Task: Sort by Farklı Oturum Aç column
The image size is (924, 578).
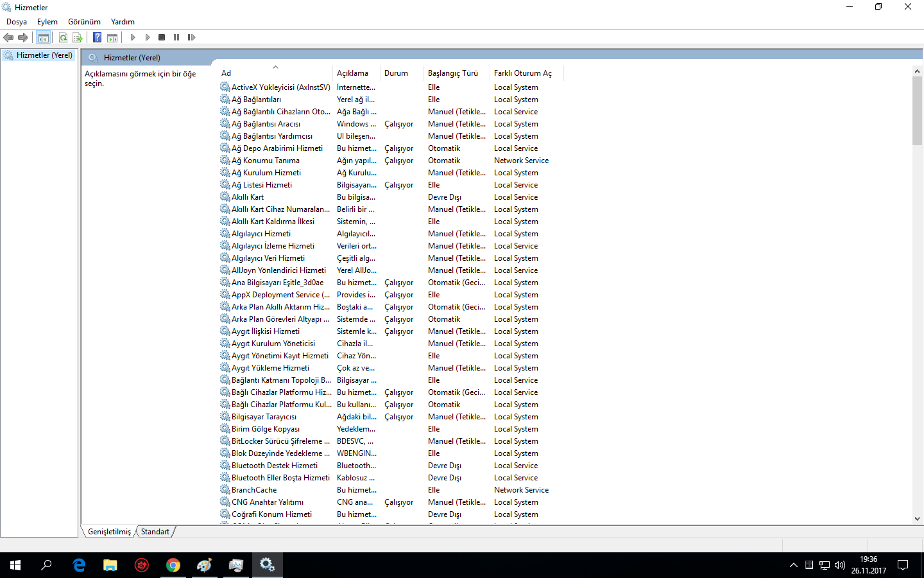Action: 526,73
